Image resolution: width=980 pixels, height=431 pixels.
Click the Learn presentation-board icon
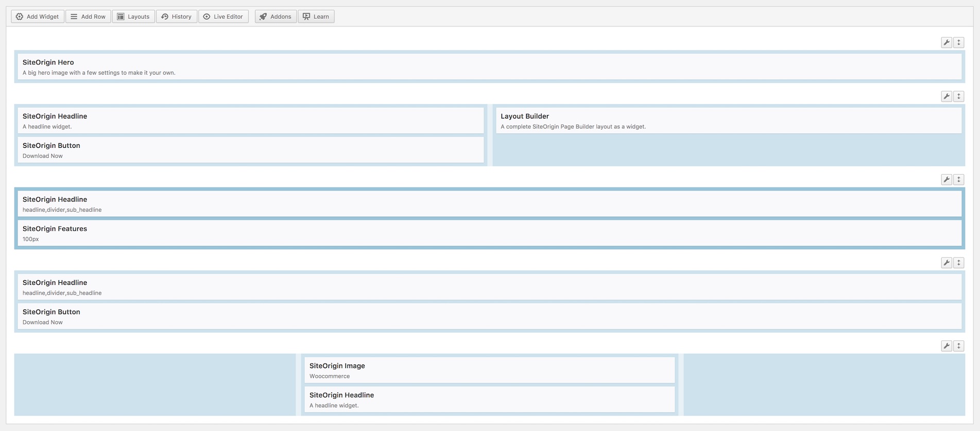click(306, 16)
